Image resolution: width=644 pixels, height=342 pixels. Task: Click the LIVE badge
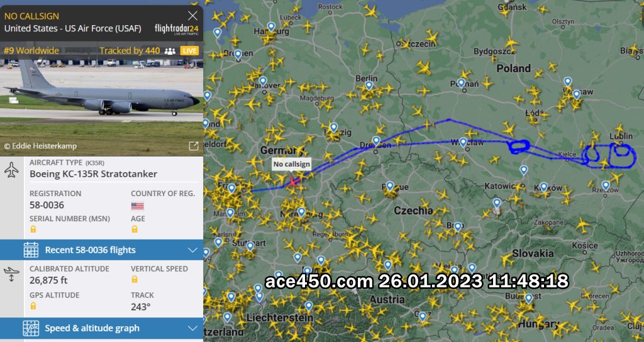click(189, 50)
